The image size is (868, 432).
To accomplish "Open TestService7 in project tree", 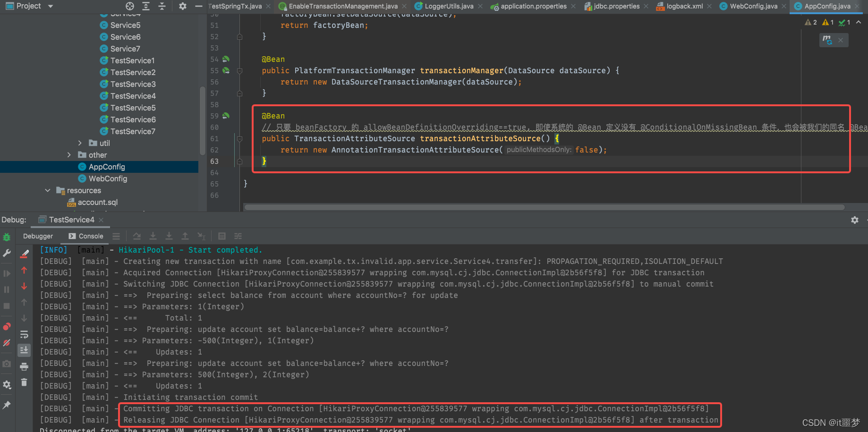I will [128, 131].
